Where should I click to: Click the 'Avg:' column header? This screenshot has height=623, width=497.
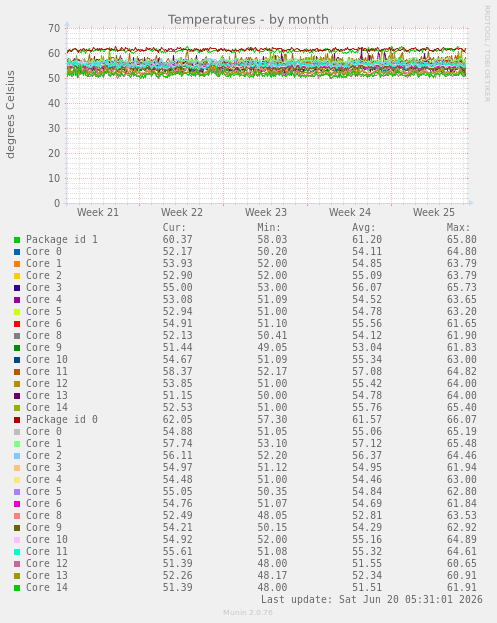(x=364, y=228)
